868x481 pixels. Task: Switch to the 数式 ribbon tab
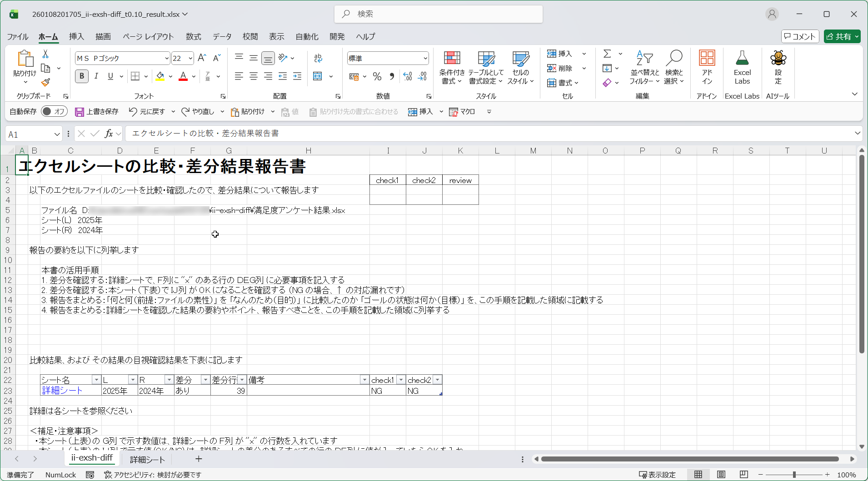click(193, 36)
